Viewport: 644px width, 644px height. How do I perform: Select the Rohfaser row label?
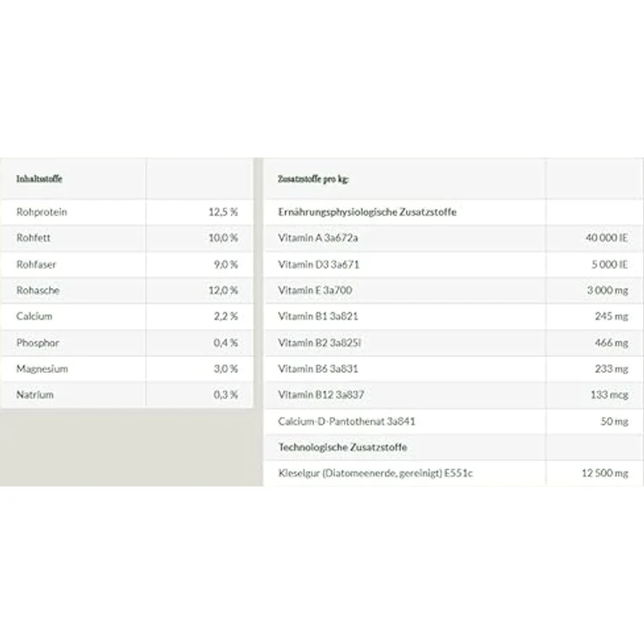[36, 264]
